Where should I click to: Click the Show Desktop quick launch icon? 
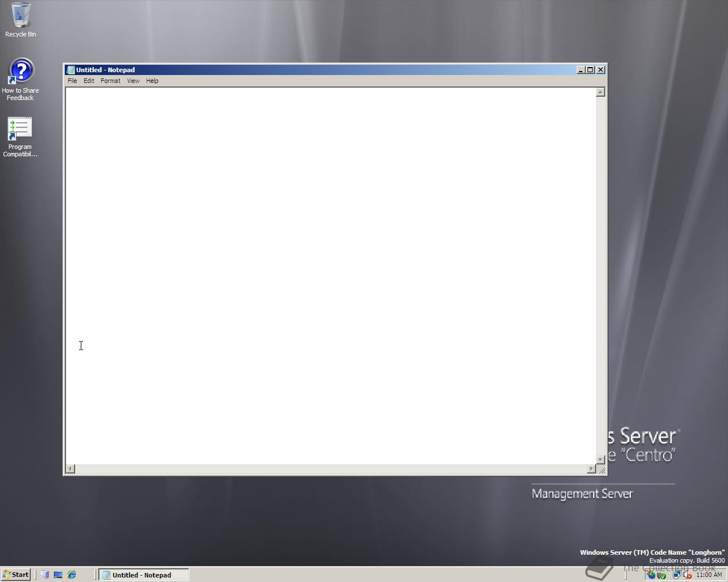pos(58,575)
